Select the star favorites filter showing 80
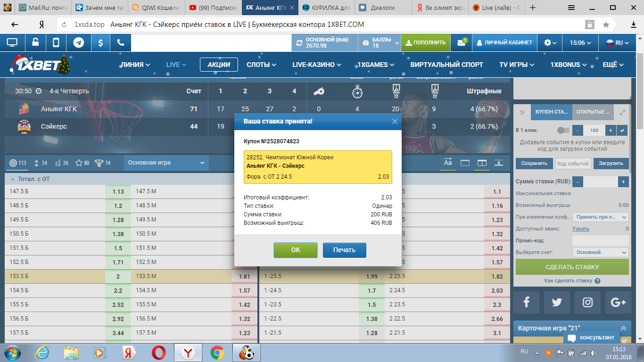The height and width of the screenshot is (362, 644). (82, 163)
